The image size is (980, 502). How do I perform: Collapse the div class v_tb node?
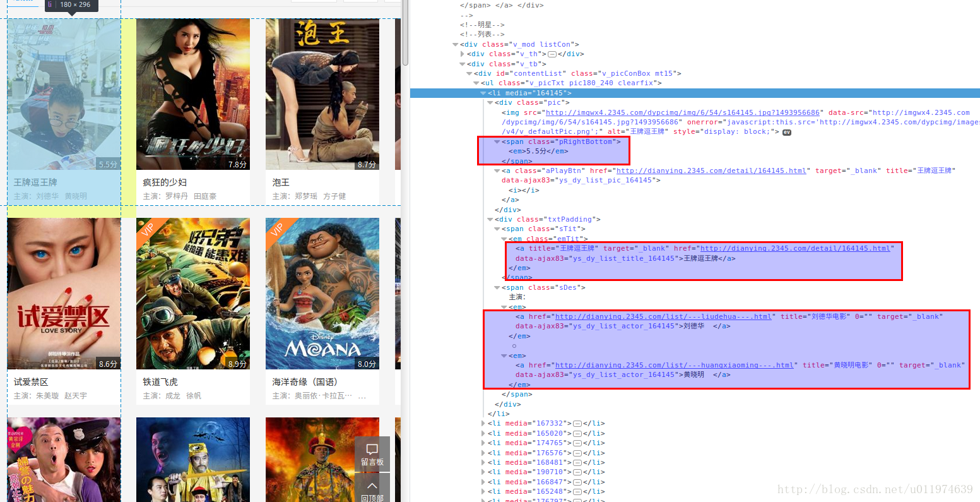tap(463, 64)
